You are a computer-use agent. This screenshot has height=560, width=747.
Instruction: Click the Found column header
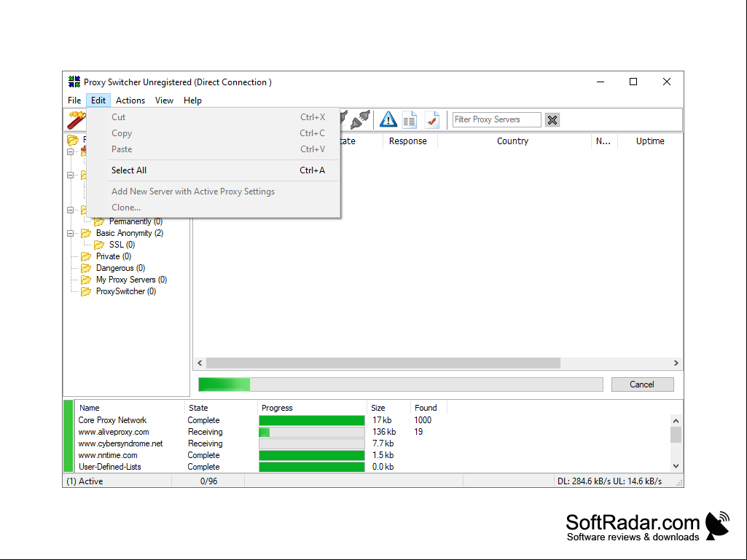(x=429, y=408)
